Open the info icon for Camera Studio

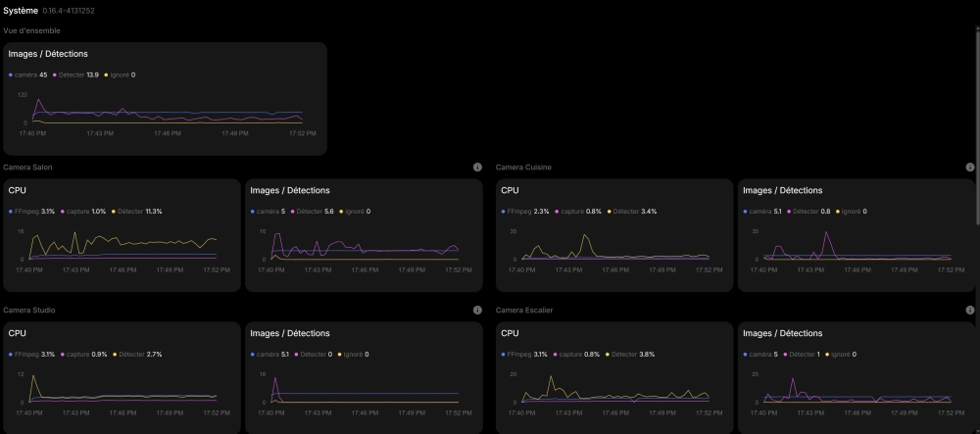[x=477, y=311]
